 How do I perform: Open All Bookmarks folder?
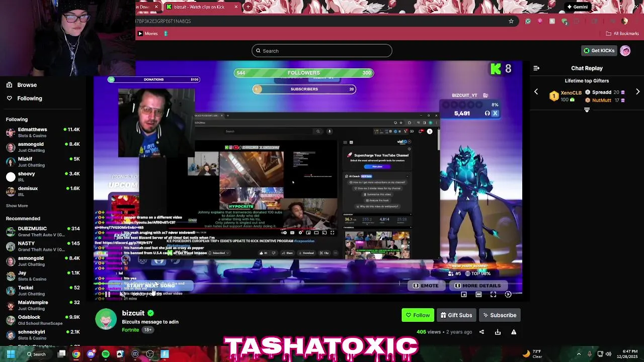(622, 34)
